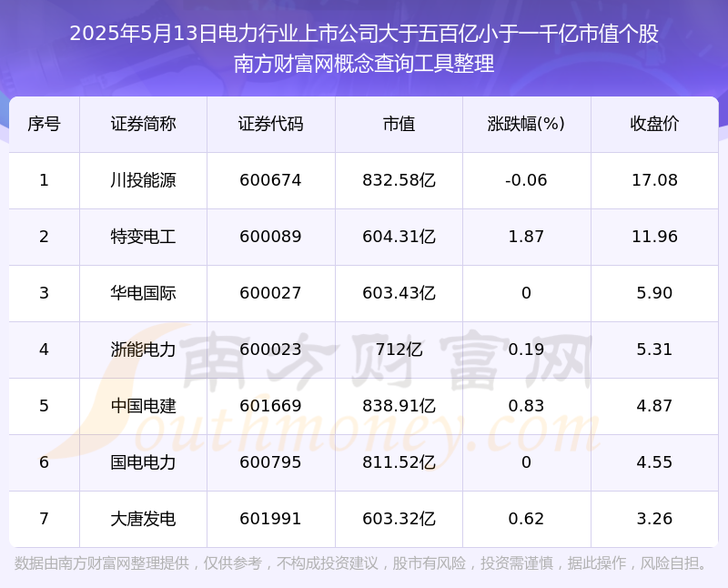The height and width of the screenshot is (588, 728).
Task: Select the 华电国际 stock name
Action: pyautogui.click(x=143, y=293)
